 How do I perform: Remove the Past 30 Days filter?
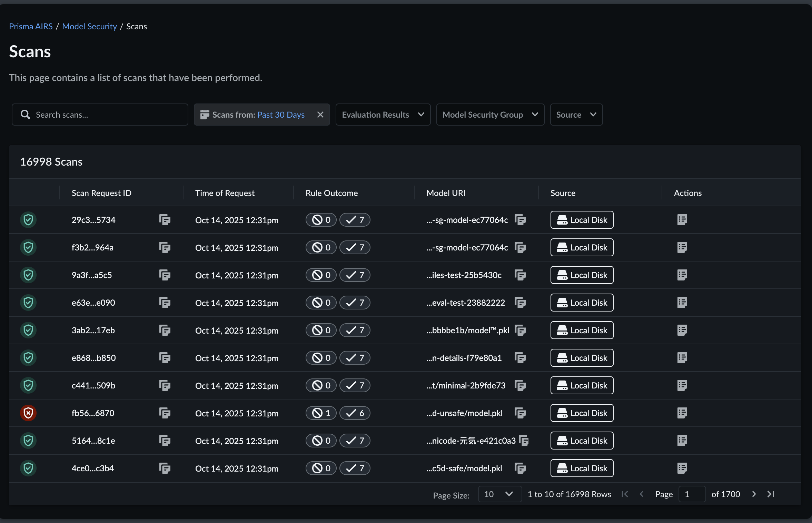tap(320, 115)
